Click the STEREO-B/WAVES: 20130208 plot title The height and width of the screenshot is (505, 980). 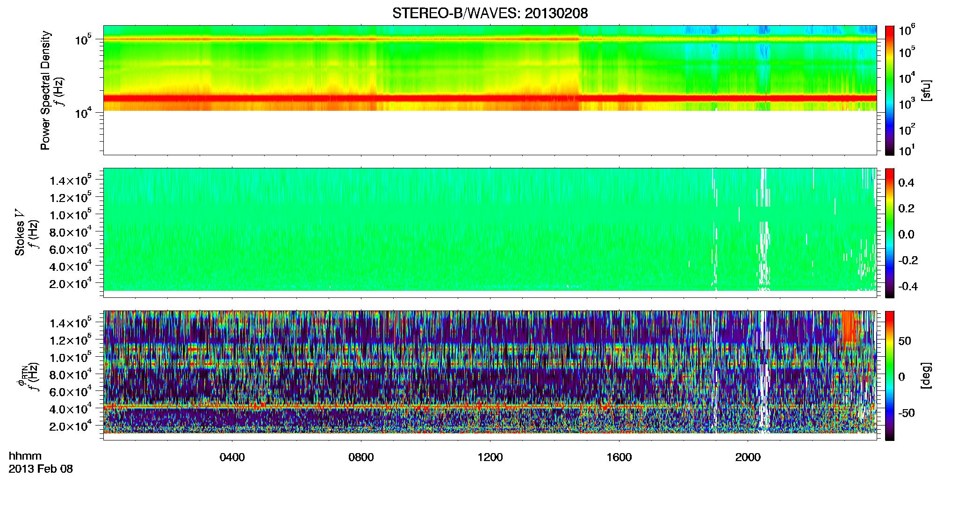coord(490,13)
